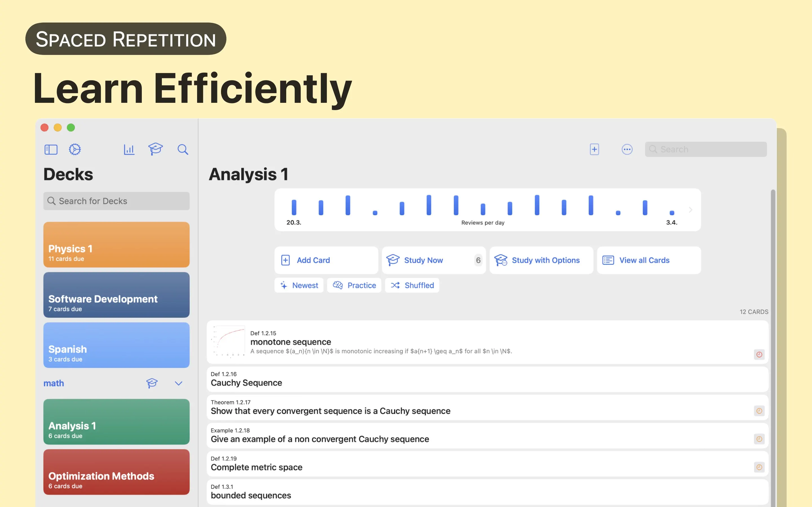Toggle the sidebar panel icon

[51, 149]
